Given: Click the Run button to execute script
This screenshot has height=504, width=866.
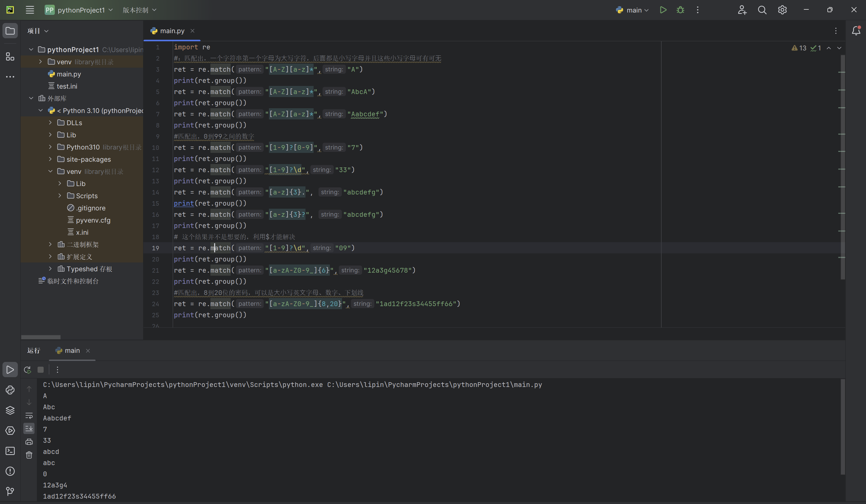Looking at the screenshot, I should [x=663, y=9].
